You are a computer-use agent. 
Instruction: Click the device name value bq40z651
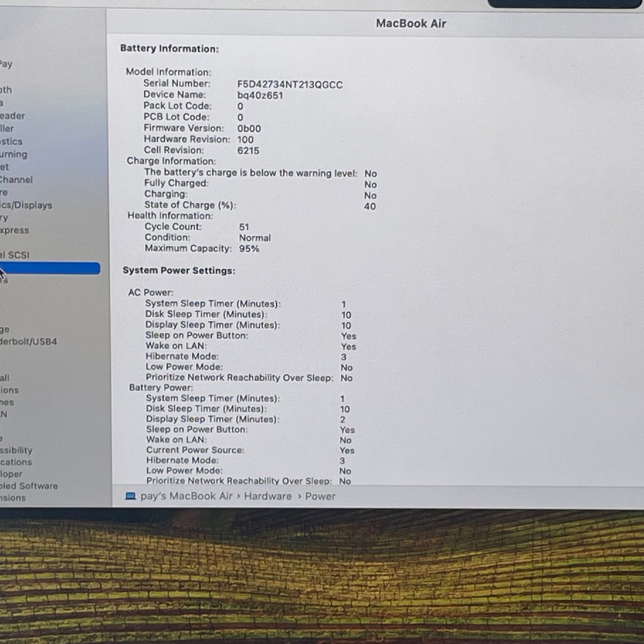(260, 95)
